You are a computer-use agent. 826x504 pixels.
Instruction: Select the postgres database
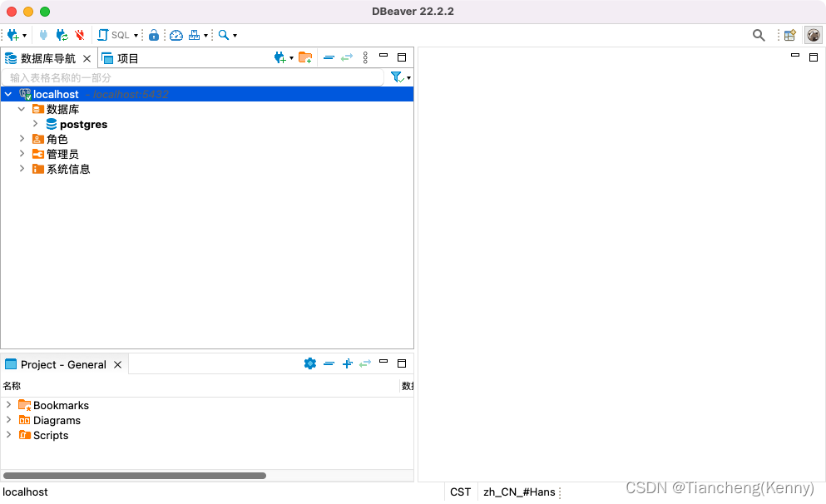(x=77, y=124)
